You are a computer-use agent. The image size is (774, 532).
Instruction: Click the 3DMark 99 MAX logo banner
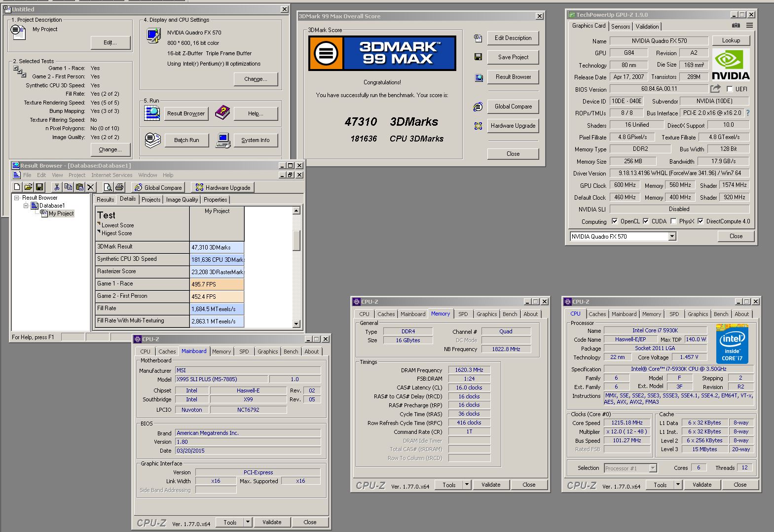(382, 53)
